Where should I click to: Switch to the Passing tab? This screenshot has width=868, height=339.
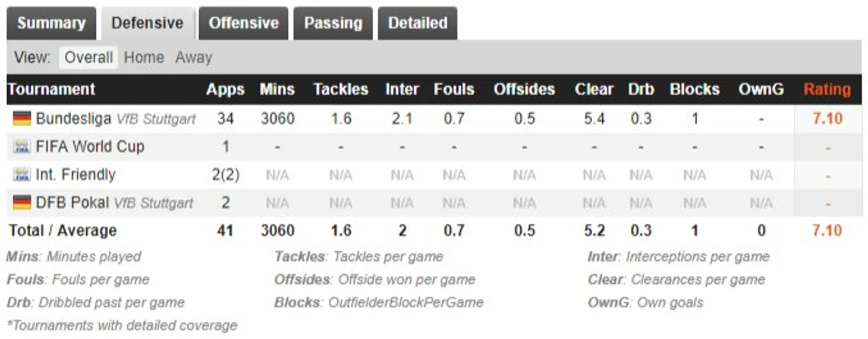[333, 23]
